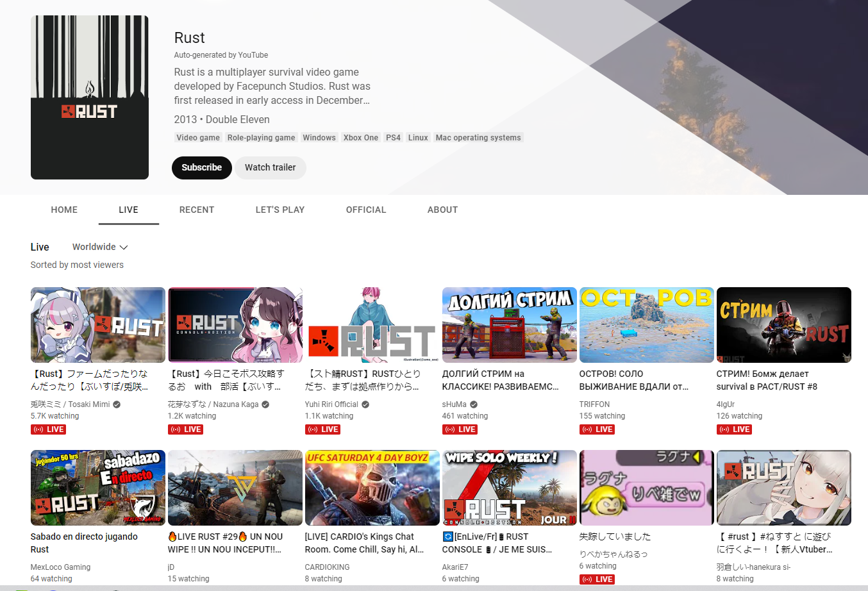This screenshot has width=868, height=591.
Task: Go to the OFFICIAL tab
Action: 366,210
